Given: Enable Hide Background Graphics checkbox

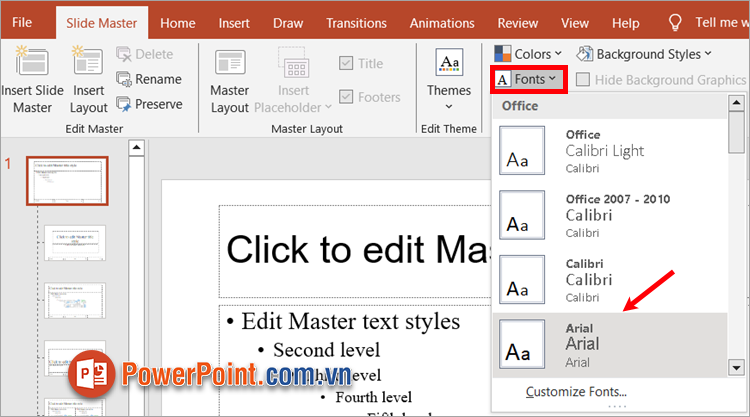Looking at the screenshot, I should (x=583, y=79).
